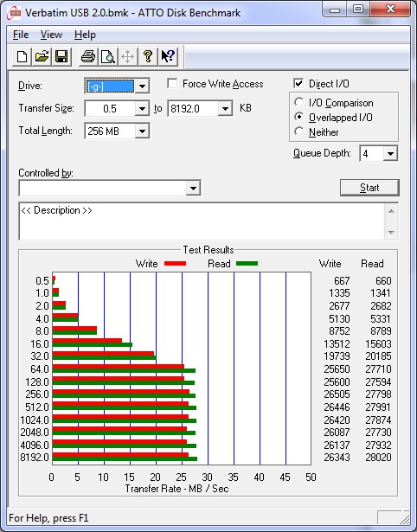Expand the minimum Transfer Size dropdown
Screen dimensions: 417x532
(142, 109)
